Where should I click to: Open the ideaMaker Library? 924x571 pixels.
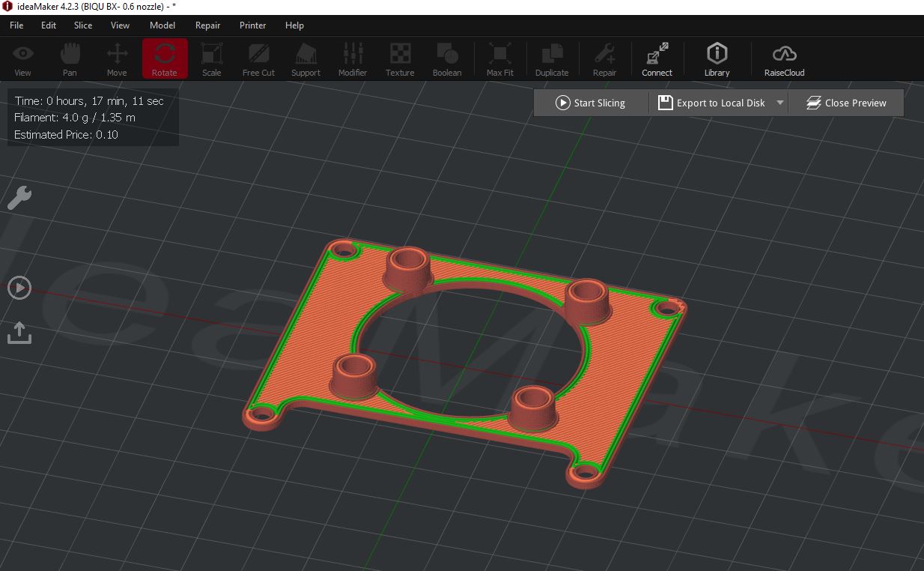click(716, 58)
